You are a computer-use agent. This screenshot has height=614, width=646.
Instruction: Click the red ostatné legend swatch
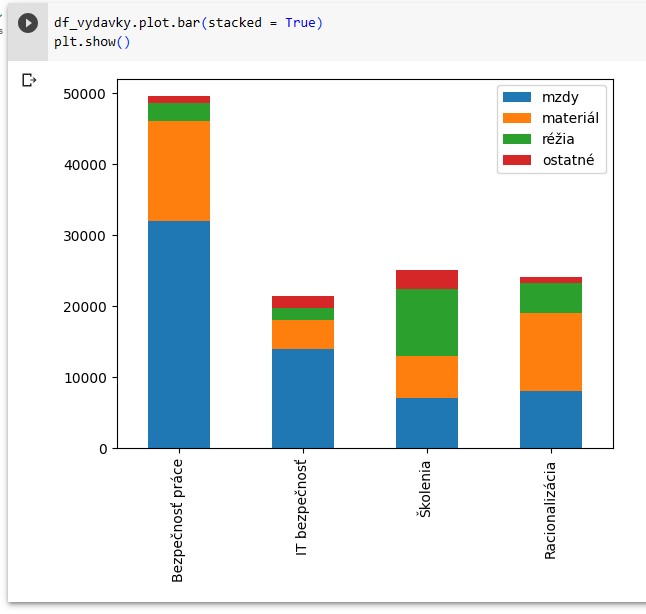point(517,160)
